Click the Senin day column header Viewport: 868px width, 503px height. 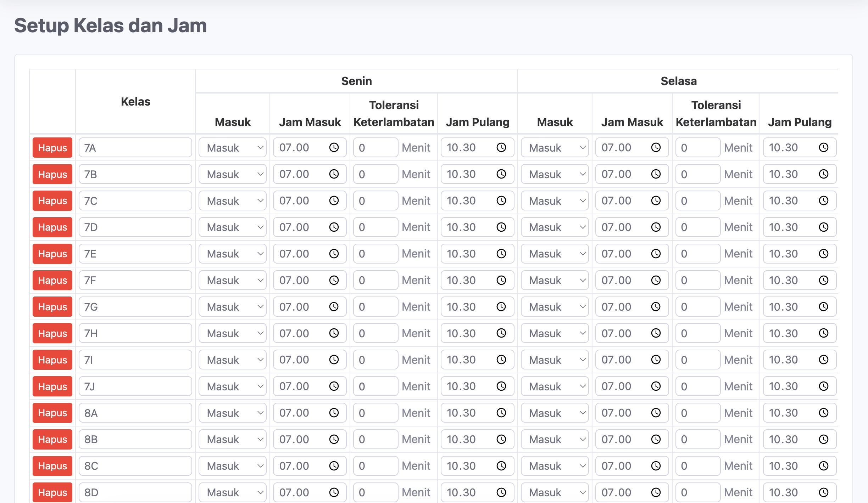tap(356, 81)
